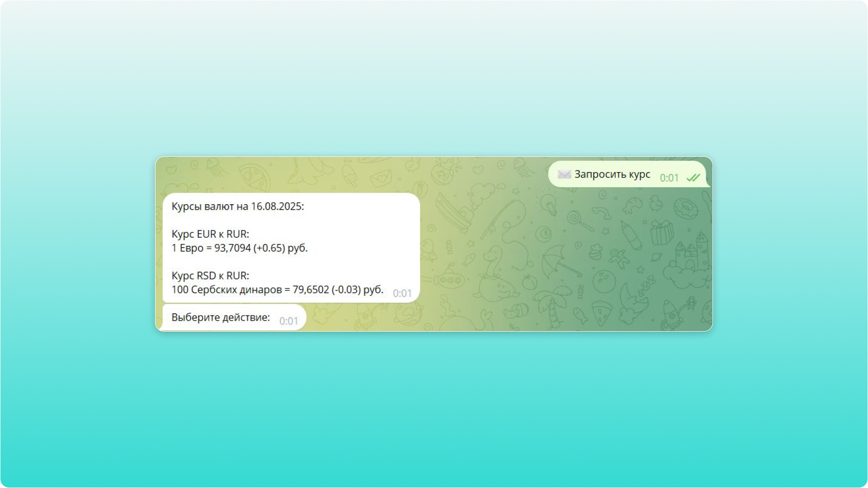Screen dimensions: 868x488
Task: Click the 0:01 timestamp in rates message
Action: coord(402,293)
